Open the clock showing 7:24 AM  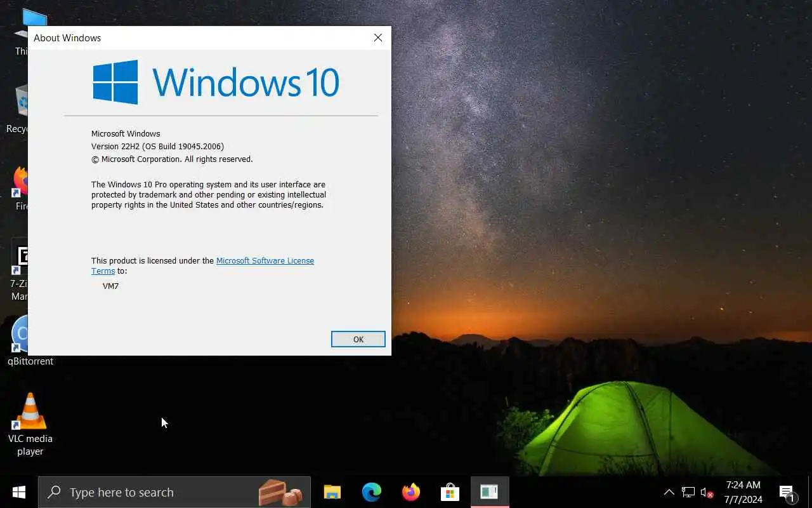point(743,492)
